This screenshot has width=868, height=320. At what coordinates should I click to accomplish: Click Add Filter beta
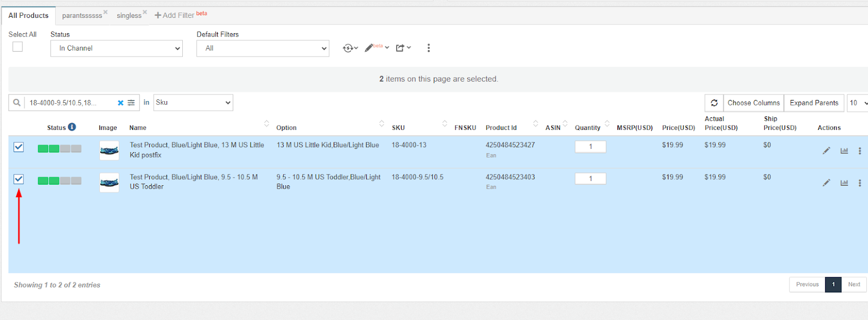coord(181,15)
